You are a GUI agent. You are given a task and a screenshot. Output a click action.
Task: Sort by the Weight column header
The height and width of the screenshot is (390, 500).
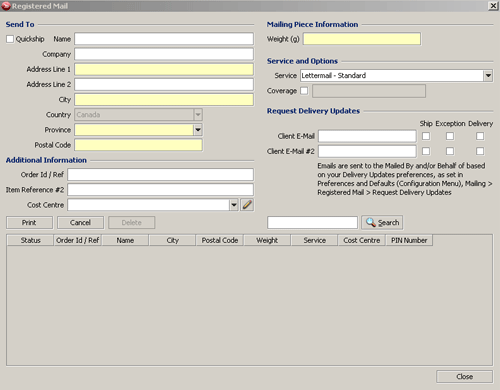pos(267,240)
